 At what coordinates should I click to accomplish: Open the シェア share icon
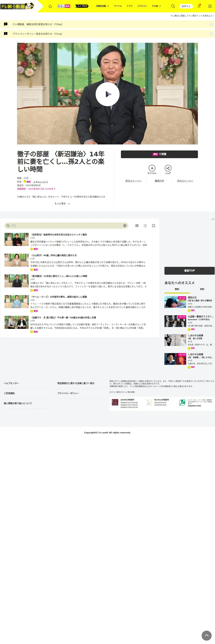pyautogui.click(x=168, y=170)
